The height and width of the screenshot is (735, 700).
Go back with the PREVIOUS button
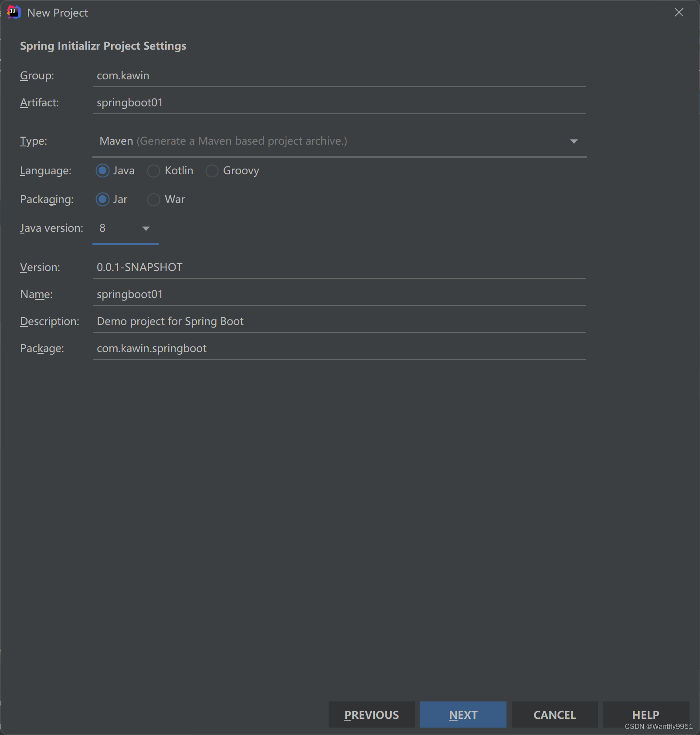point(371,715)
